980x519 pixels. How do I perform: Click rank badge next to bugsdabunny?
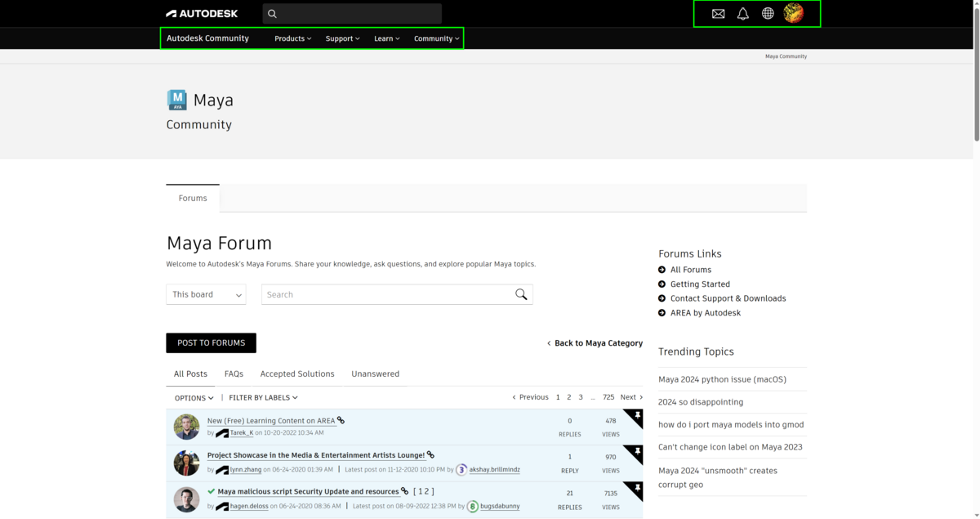pos(472,507)
